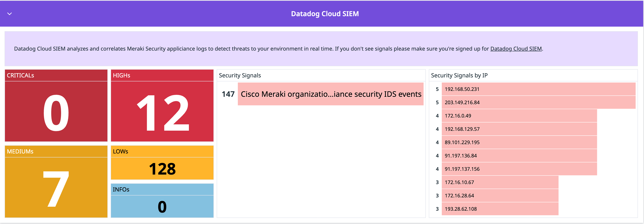Select the 193.28.62.108 IP bar
The width and height of the screenshot is (644, 224).
pos(500,209)
